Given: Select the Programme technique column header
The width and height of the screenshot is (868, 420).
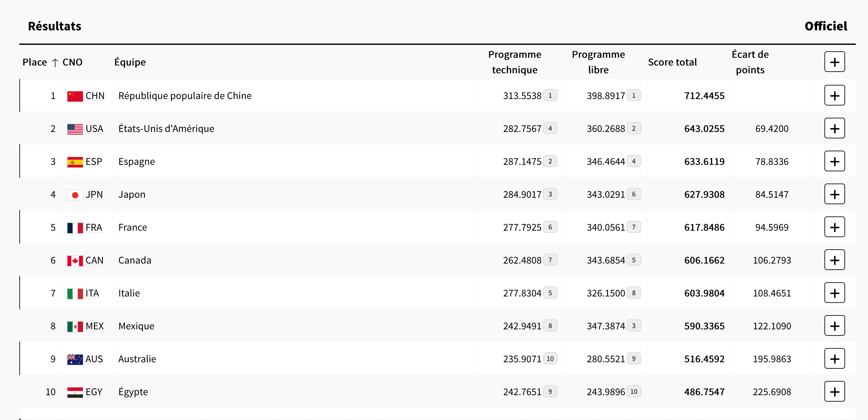Looking at the screenshot, I should point(515,62).
